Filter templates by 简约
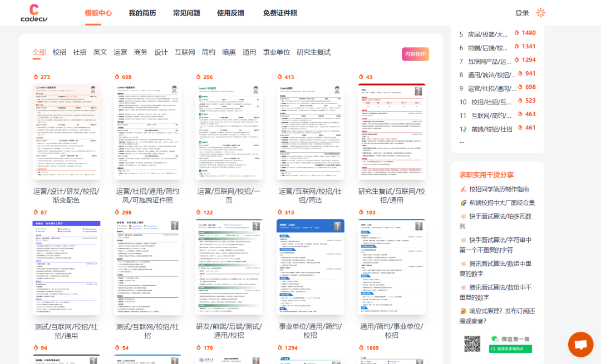 point(209,52)
